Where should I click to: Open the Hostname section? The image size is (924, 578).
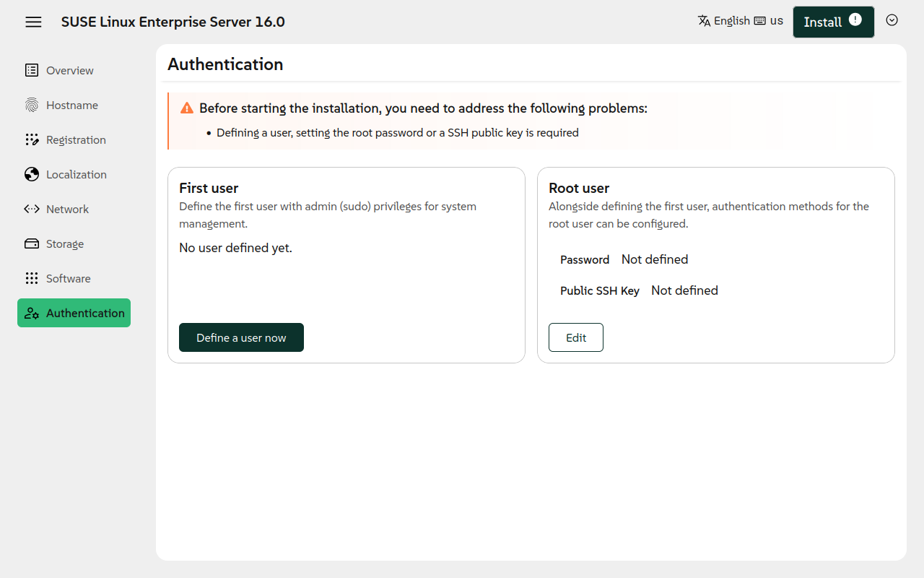tap(71, 105)
